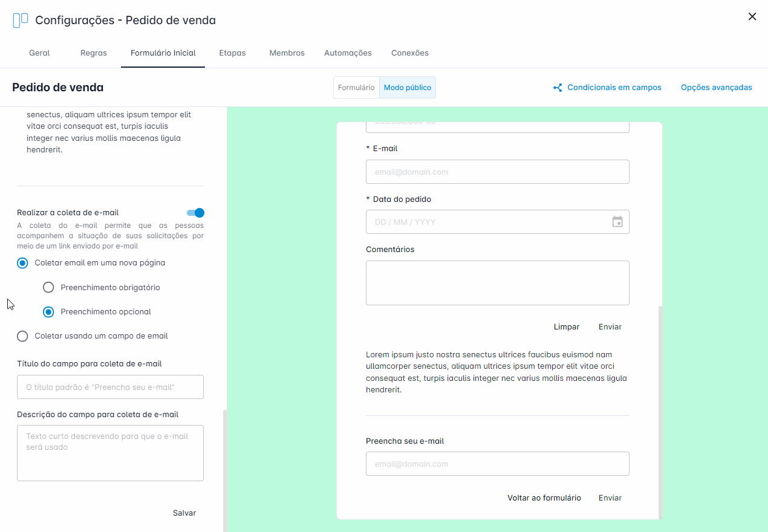Select Coletar usando um campo de email
The image size is (768, 532).
point(22,336)
